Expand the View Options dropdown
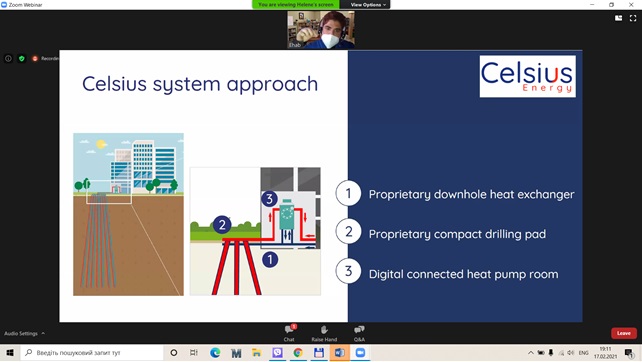 tap(368, 5)
